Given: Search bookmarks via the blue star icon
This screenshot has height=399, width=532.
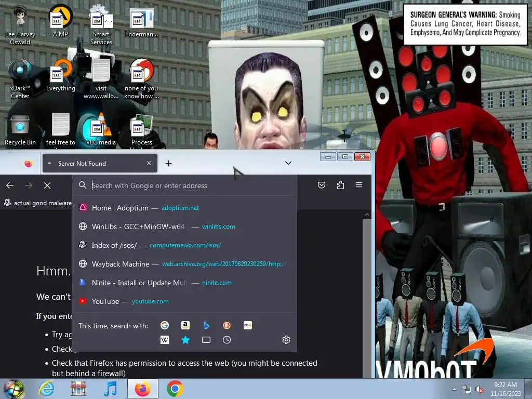Looking at the screenshot, I should tap(185, 340).
